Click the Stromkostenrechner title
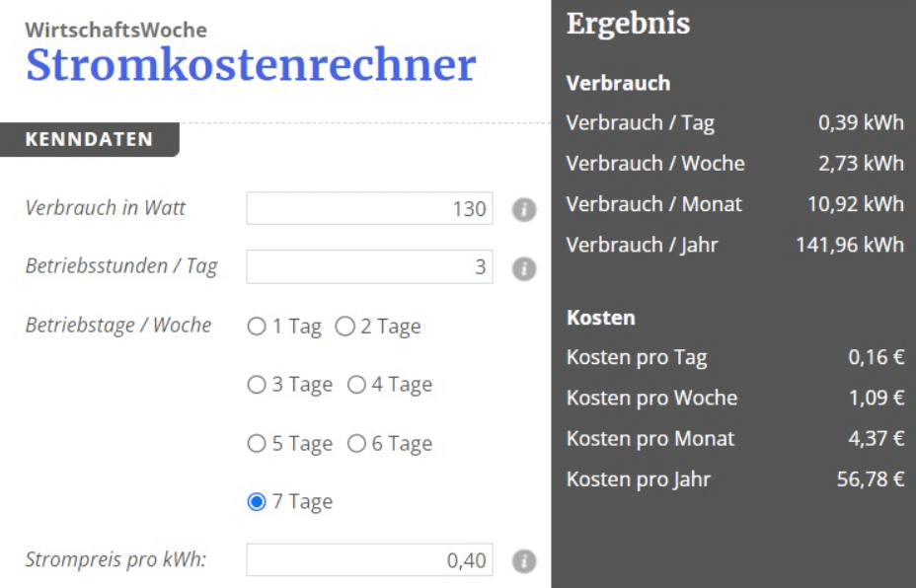Image resolution: width=916 pixels, height=588 pixels. [x=251, y=65]
